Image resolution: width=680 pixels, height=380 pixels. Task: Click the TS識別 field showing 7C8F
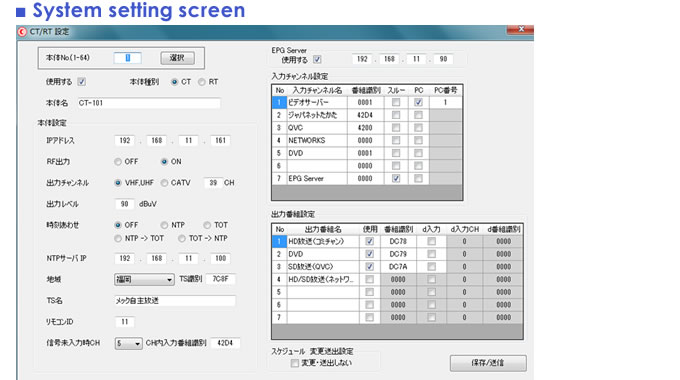220,279
